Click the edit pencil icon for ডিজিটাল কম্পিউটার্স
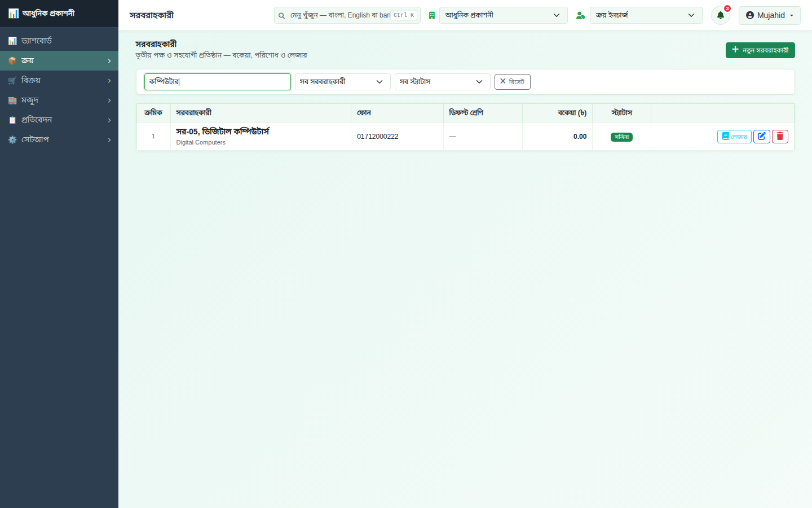 762,137
